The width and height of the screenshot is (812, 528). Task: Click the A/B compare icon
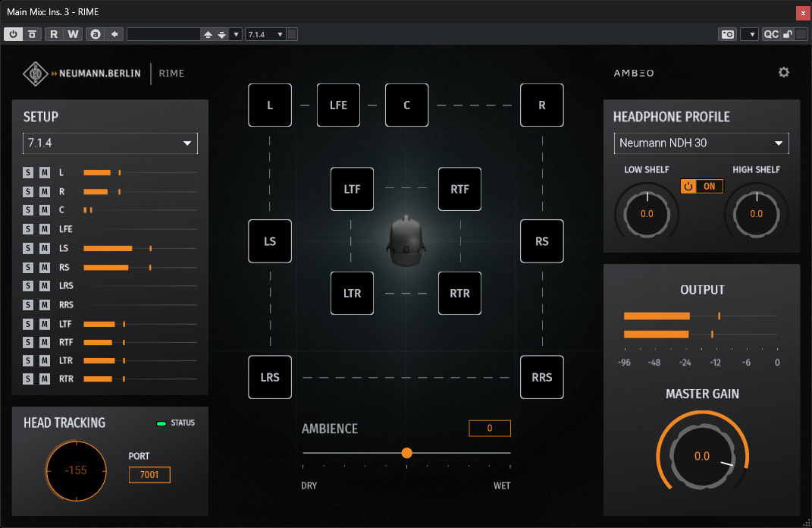pyautogui.click(x=96, y=34)
